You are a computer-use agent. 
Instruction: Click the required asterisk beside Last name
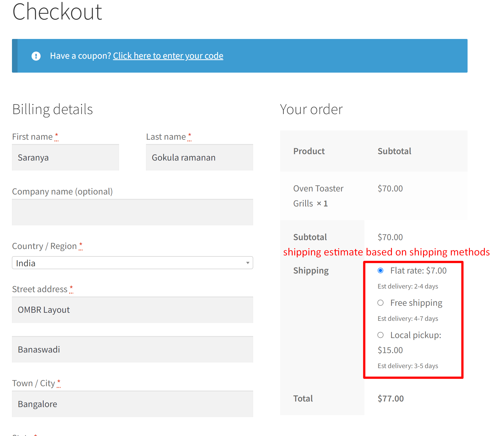(190, 136)
